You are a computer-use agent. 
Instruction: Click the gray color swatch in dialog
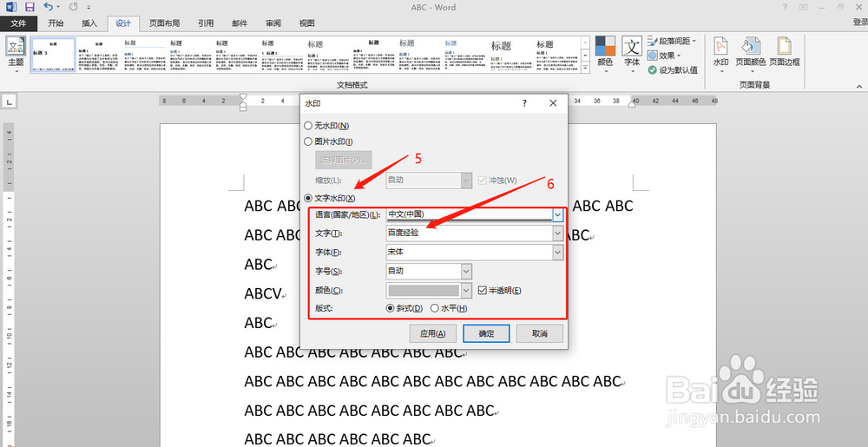tap(424, 290)
